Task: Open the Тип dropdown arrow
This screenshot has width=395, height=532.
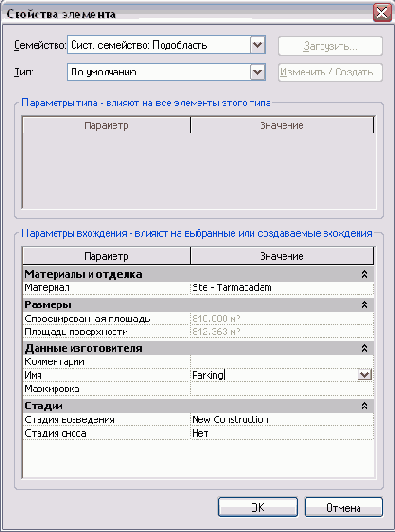Action: (258, 71)
